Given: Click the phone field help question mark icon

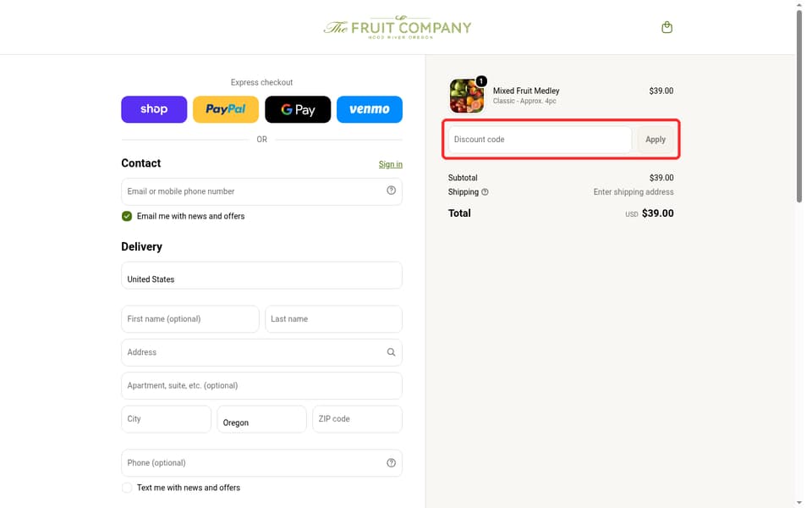Looking at the screenshot, I should pyautogui.click(x=391, y=463).
